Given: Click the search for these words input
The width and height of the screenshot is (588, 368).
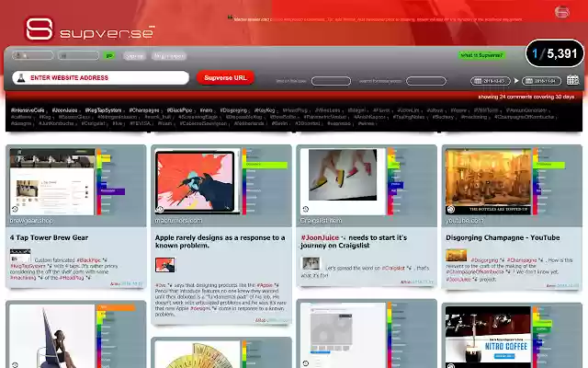Looking at the screenshot, I should [426, 81].
